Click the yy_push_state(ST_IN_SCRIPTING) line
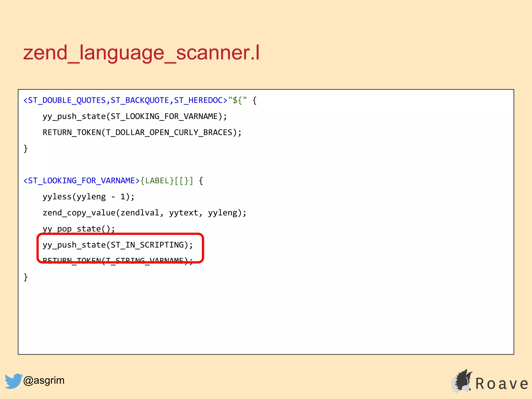532x399 pixels. point(118,245)
